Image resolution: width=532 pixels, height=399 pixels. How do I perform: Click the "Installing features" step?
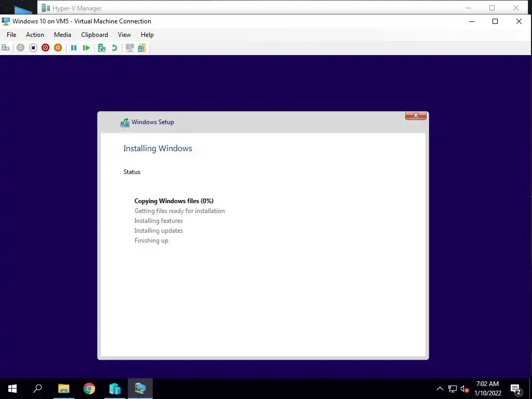tap(158, 221)
